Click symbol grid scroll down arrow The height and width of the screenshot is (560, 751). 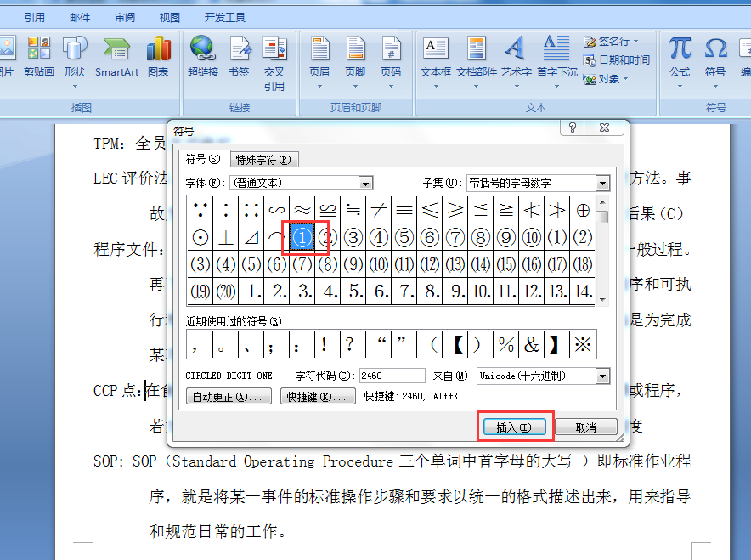602,299
